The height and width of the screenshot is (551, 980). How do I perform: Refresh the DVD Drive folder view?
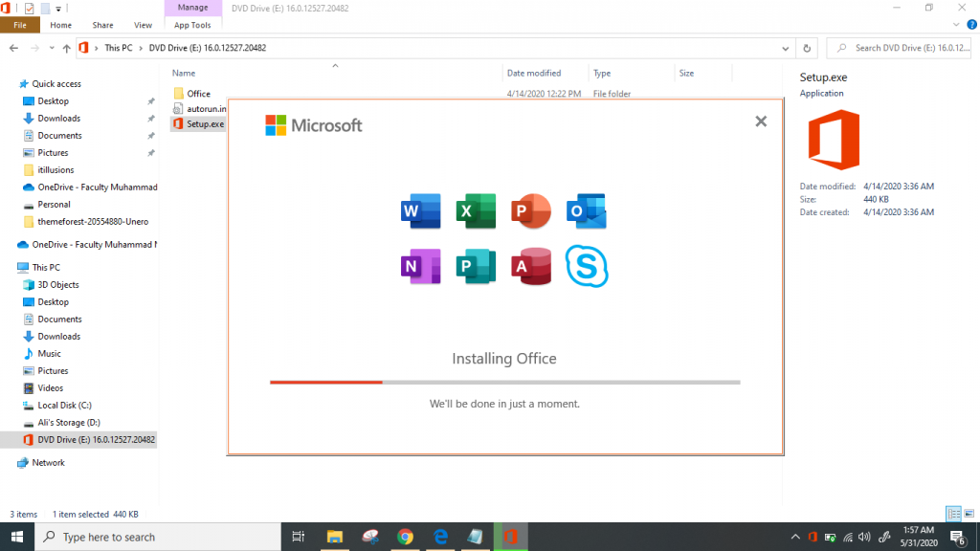(x=807, y=48)
